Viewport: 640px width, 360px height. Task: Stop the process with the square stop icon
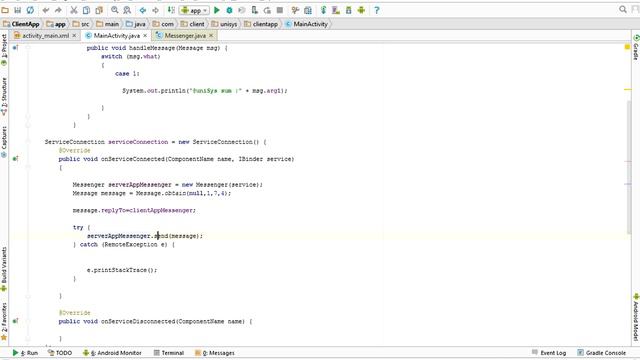tap(280, 10)
